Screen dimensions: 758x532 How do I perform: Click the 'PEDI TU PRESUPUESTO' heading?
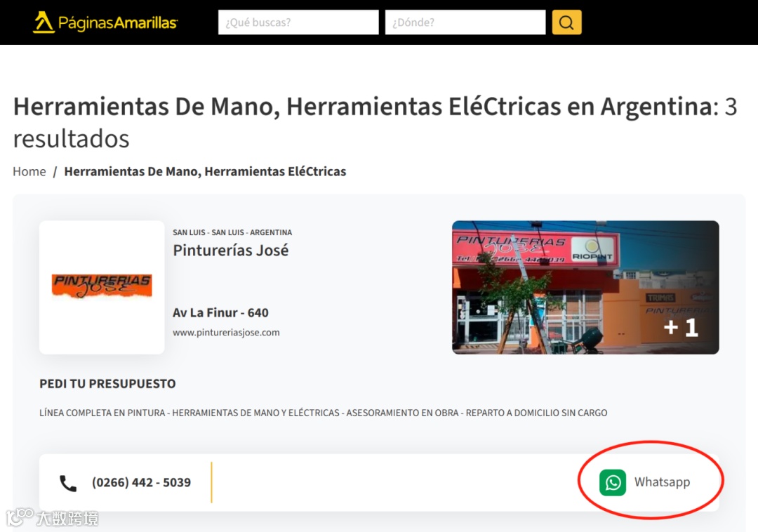107,384
